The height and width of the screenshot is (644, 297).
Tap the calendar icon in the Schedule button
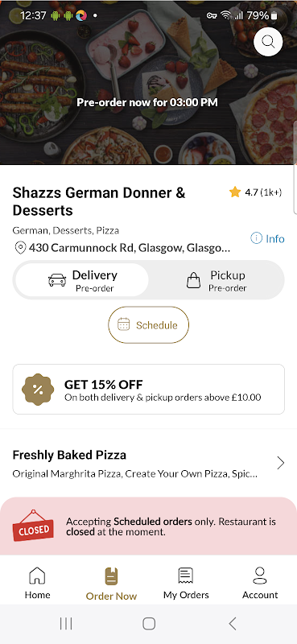pos(124,325)
